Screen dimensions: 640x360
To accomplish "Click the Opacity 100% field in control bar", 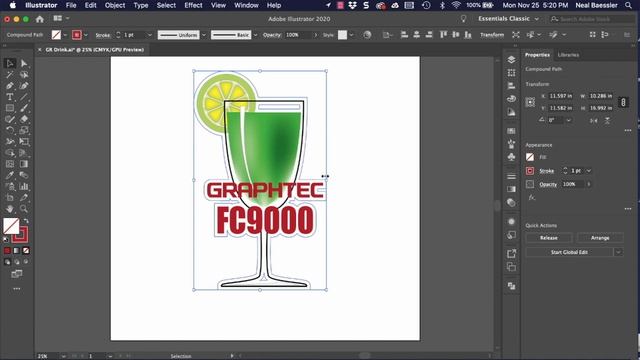I will click(x=298, y=35).
